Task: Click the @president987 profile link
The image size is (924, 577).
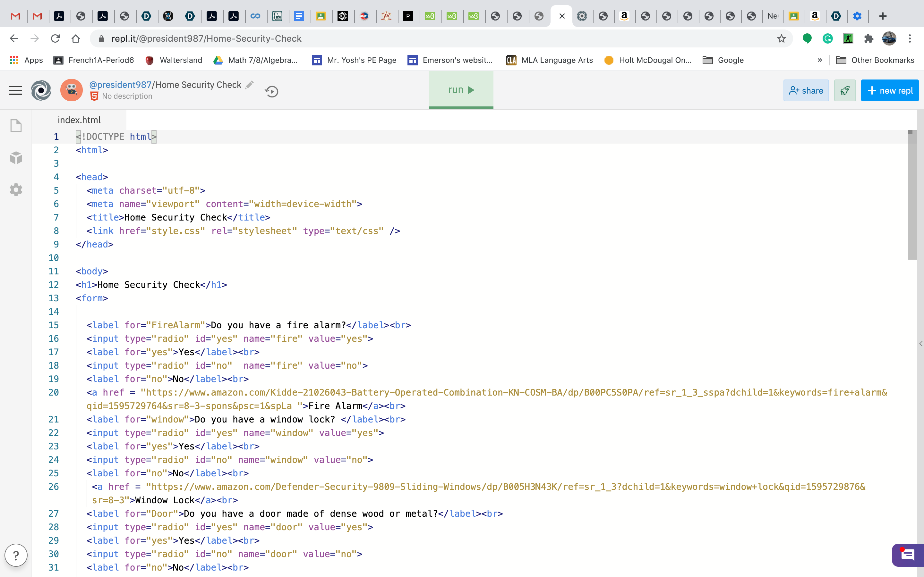Action: [120, 85]
